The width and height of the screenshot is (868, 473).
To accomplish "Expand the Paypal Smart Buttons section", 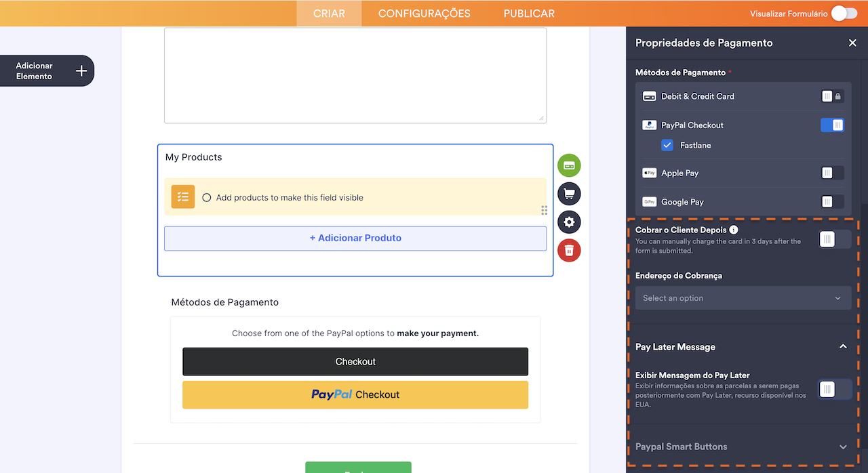I will point(843,447).
